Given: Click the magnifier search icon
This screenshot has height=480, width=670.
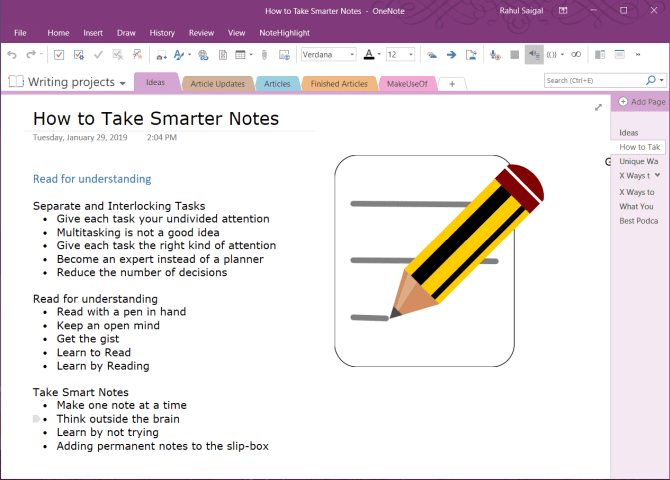Looking at the screenshot, I should 650,80.
